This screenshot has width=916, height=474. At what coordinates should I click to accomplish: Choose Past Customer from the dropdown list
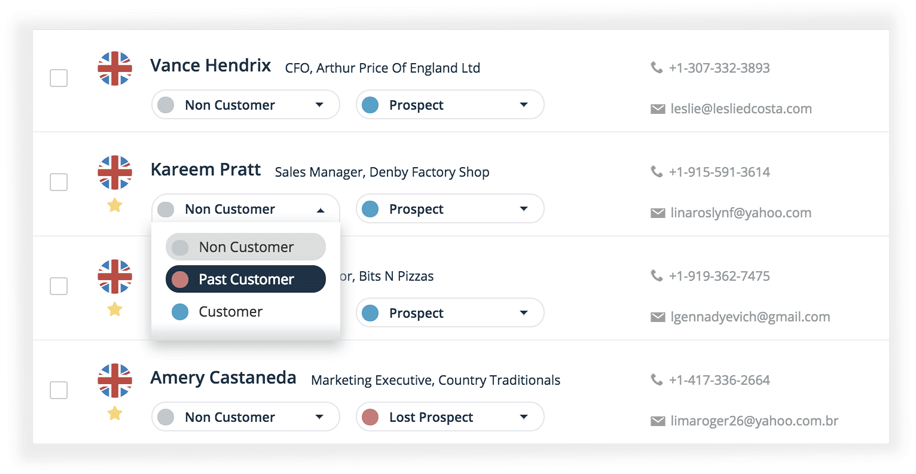246,279
